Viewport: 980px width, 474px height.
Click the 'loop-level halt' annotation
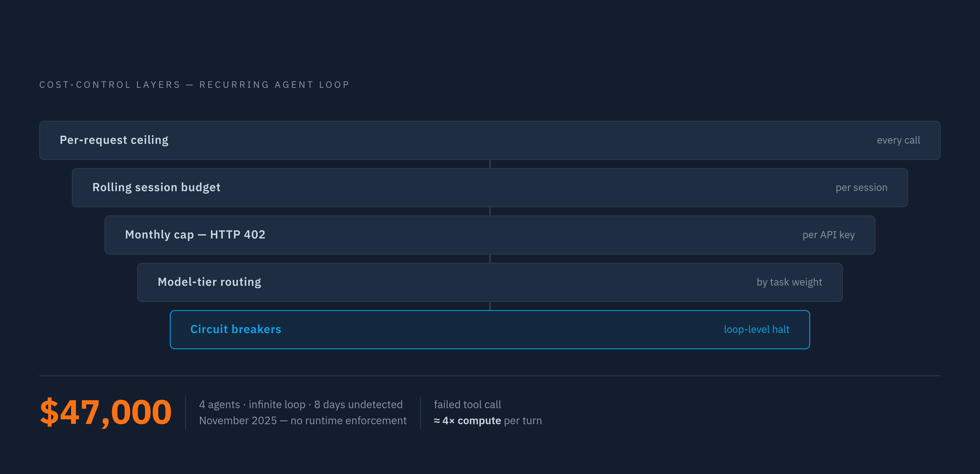pos(757,329)
